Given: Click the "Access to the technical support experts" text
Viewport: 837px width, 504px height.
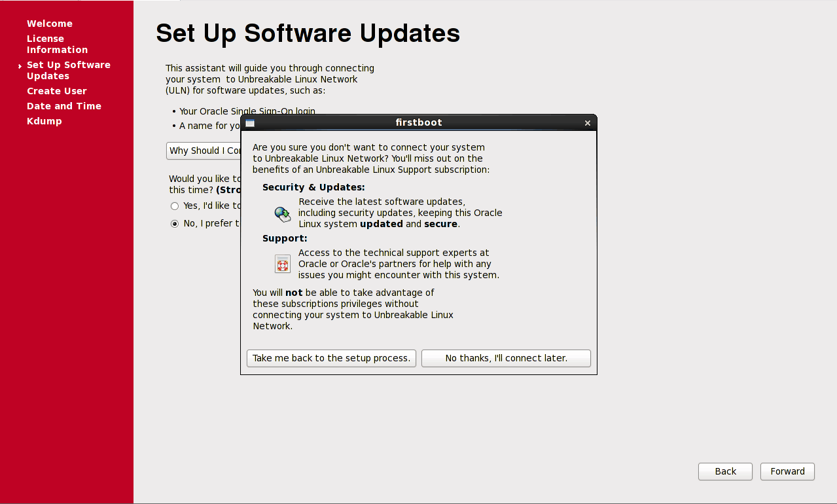Looking at the screenshot, I should click(x=399, y=264).
